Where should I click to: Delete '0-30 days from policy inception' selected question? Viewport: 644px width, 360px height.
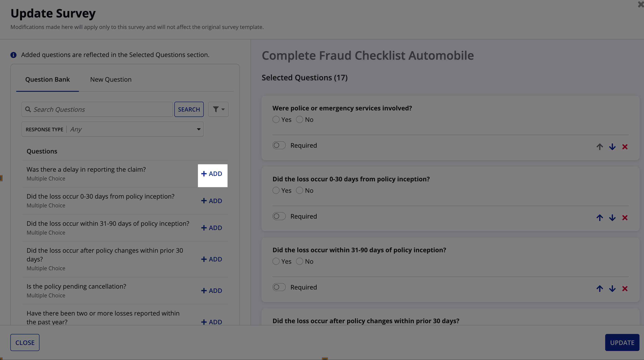(625, 218)
